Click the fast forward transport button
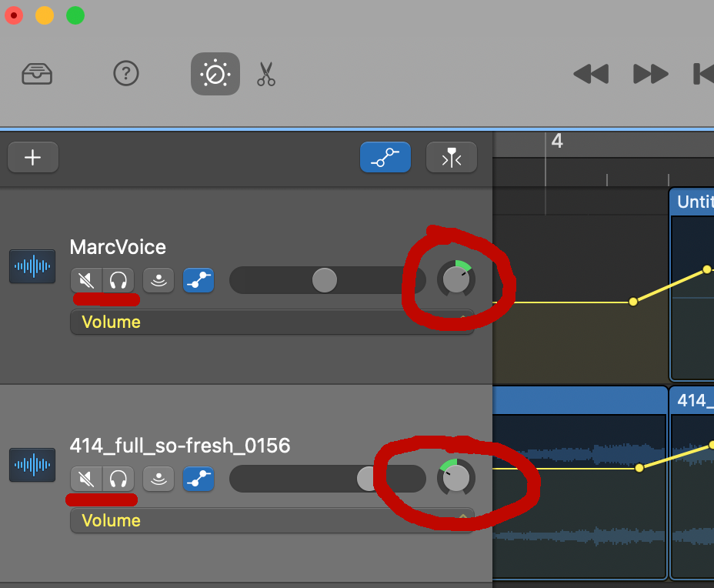The width and height of the screenshot is (714, 588). tap(651, 74)
